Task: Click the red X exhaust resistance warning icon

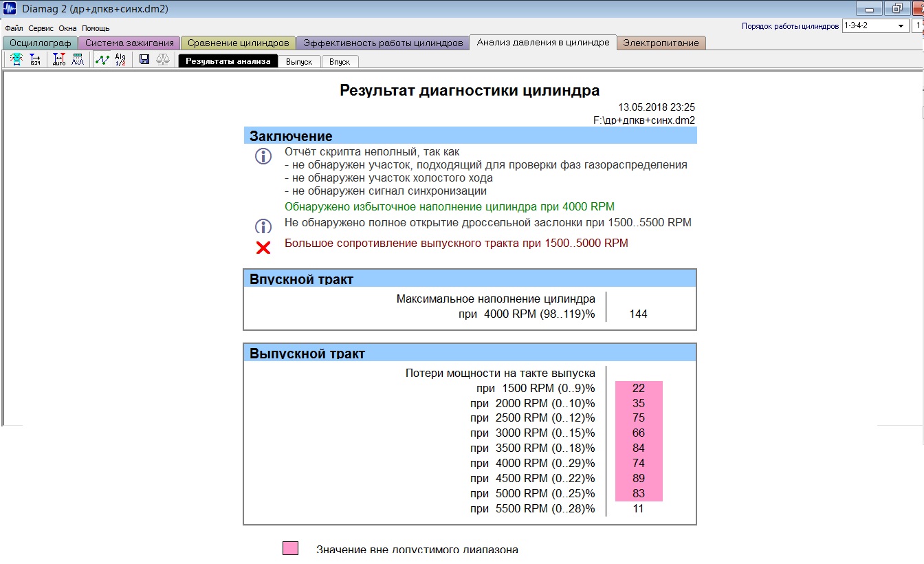Action: 263,247
